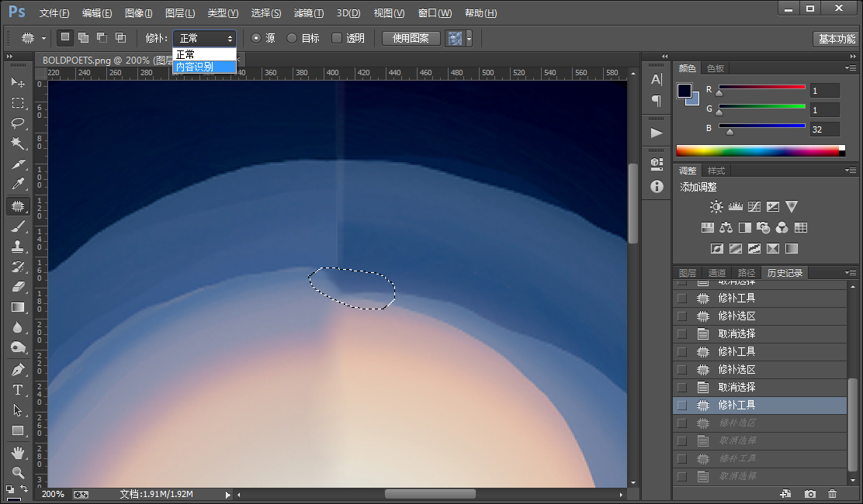The image size is (863, 504).
Task: Switch to the 图层 panel tab
Action: pos(688,273)
